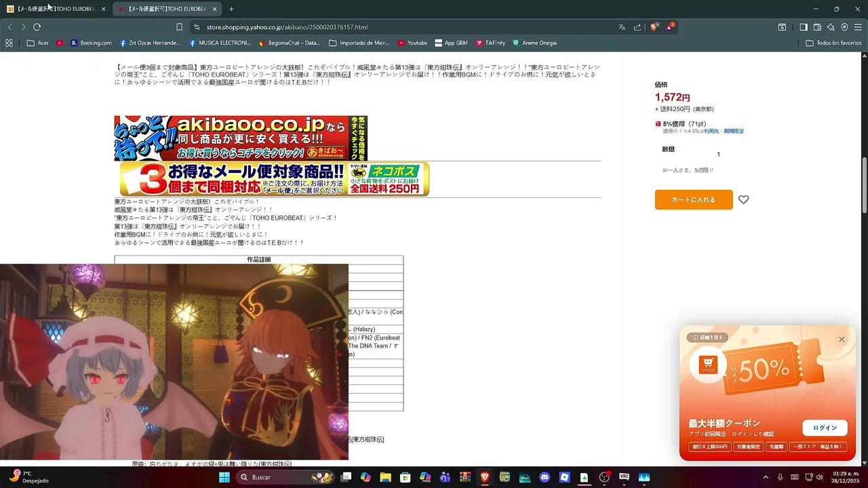This screenshot has width=868, height=488.
Task: Expand the coupon details with 詳細を見る
Action: coord(707,338)
